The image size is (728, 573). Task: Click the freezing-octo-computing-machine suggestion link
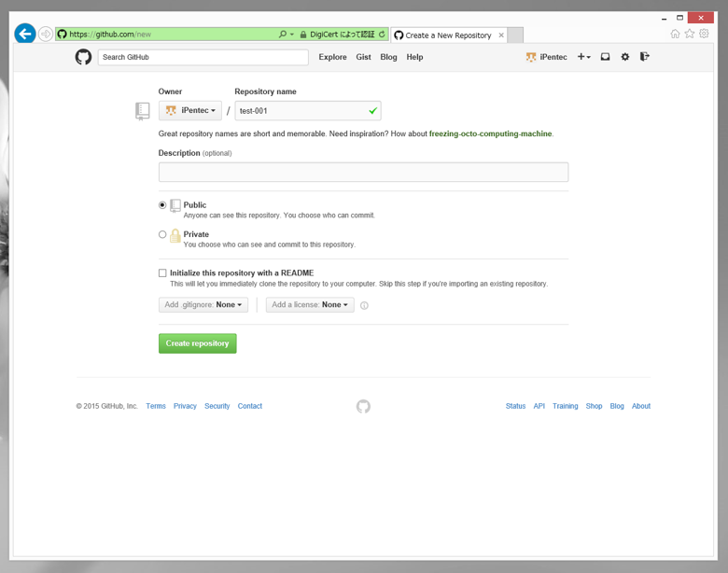(490, 133)
